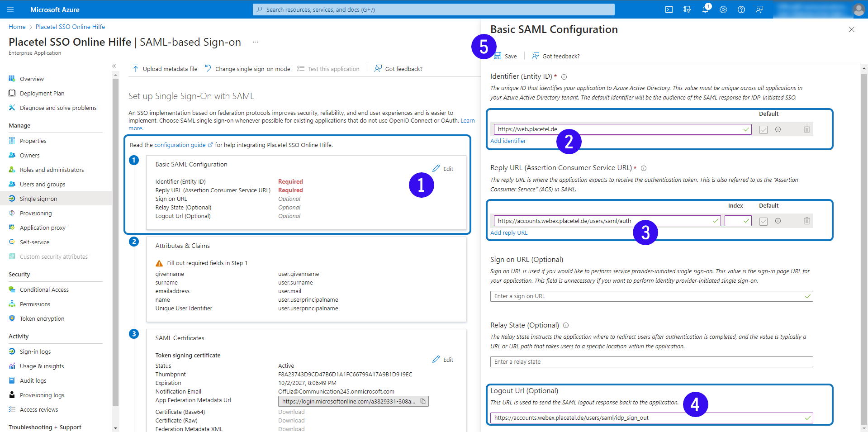Download Certificate (Raw)
Viewport: 868px width, 432px height.
291,421
